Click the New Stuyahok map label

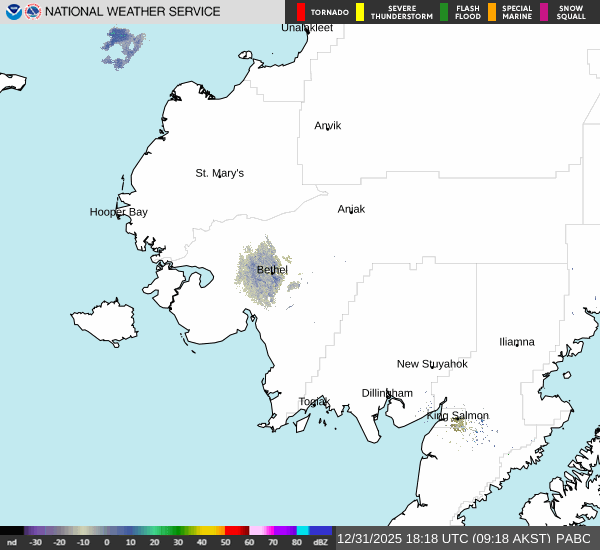point(432,364)
